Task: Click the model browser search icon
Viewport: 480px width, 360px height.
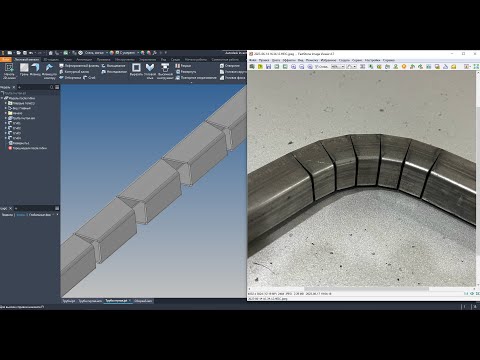Action: point(52,87)
